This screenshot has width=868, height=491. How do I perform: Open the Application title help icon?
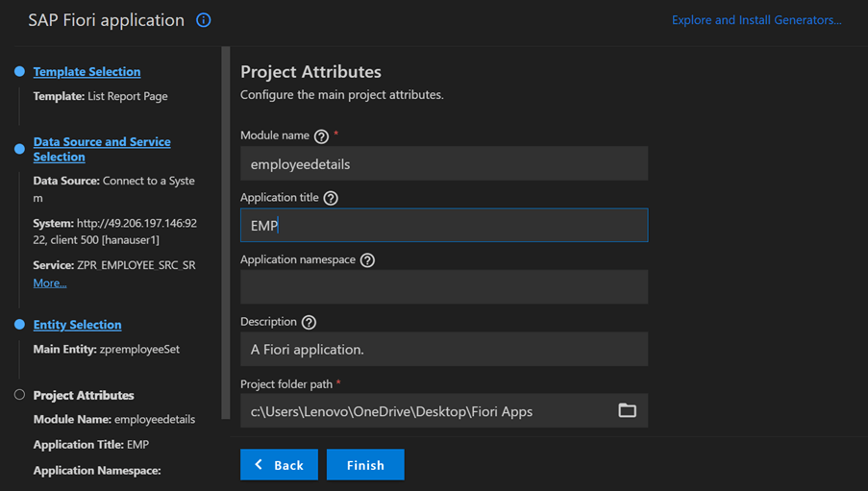331,198
